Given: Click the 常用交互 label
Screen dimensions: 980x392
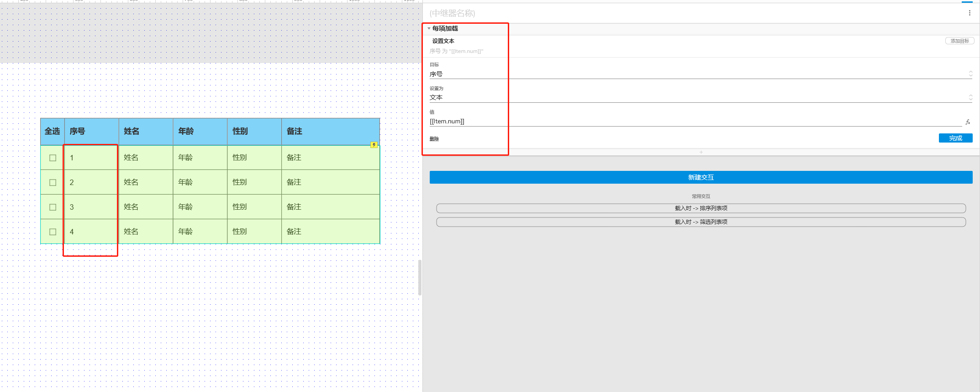Looking at the screenshot, I should click(x=701, y=196).
